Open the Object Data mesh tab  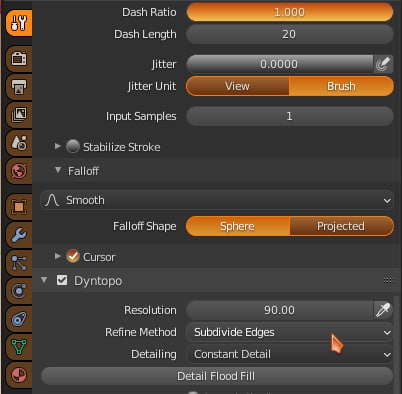pos(19,347)
